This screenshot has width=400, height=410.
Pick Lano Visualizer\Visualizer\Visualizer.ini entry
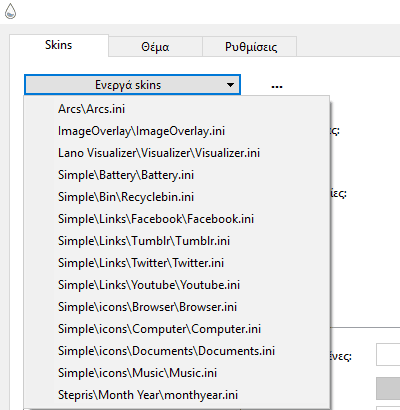[177, 153]
